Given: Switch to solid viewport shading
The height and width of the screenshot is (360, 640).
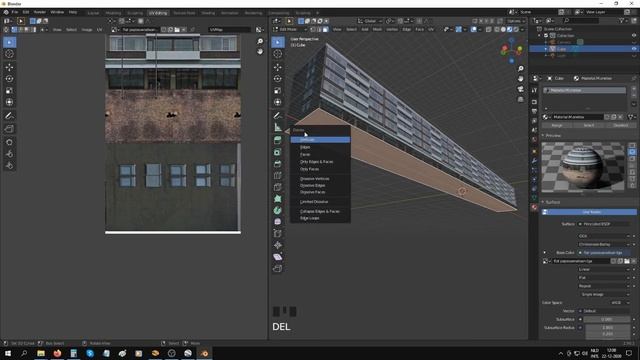Looking at the screenshot, I should (503, 29).
